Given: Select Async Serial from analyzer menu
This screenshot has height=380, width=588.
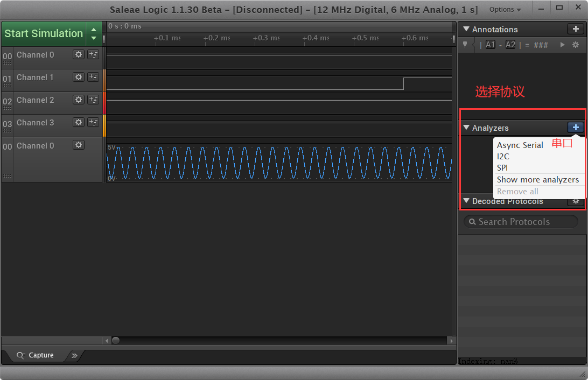Looking at the screenshot, I should 520,145.
